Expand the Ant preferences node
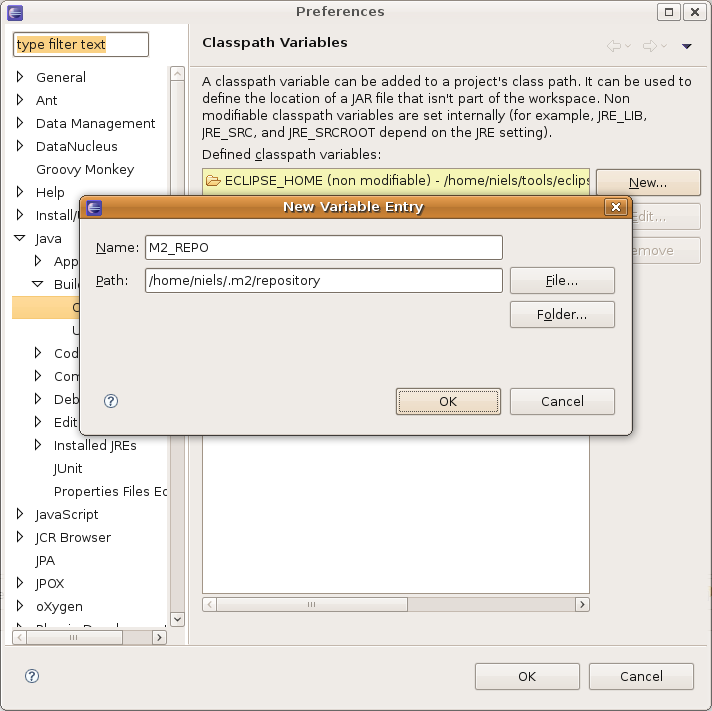The image size is (712, 711). pos(20,100)
